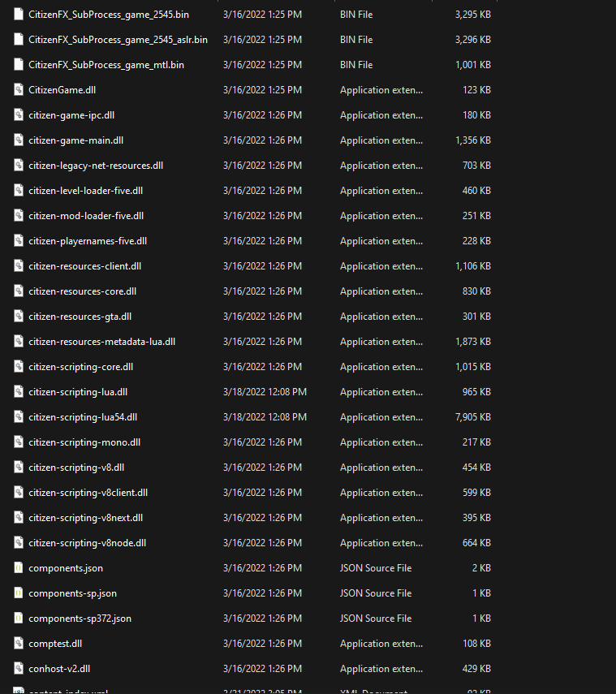Viewport: 616px width, 694px height.
Task: Select file name CitizenFX_SubProcess_game_mtl.bin
Action: coord(106,65)
